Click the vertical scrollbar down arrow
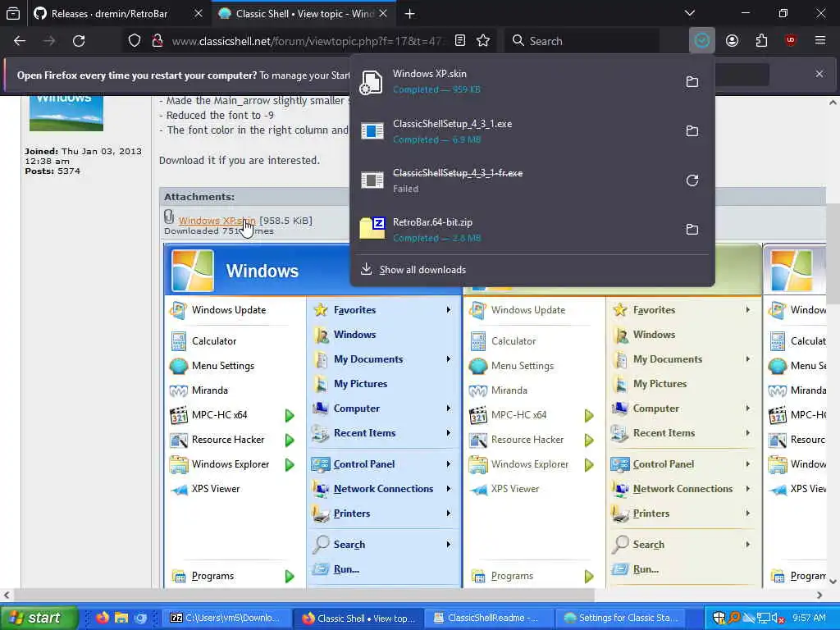This screenshot has height=630, width=840. [x=833, y=582]
